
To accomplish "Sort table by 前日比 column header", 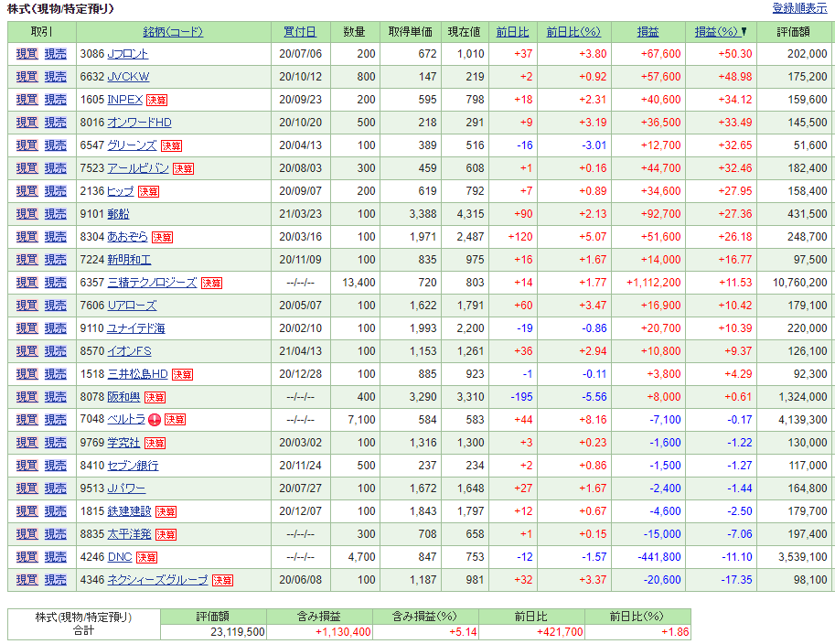I will [x=512, y=32].
